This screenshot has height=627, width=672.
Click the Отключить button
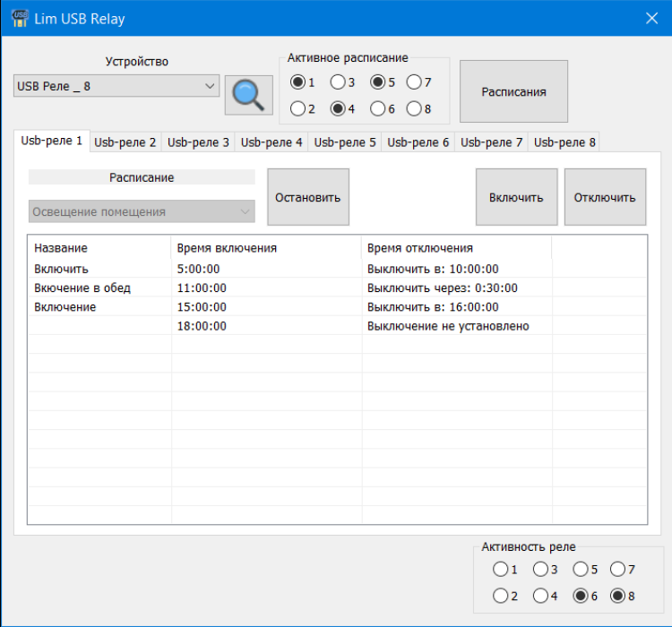coord(605,197)
